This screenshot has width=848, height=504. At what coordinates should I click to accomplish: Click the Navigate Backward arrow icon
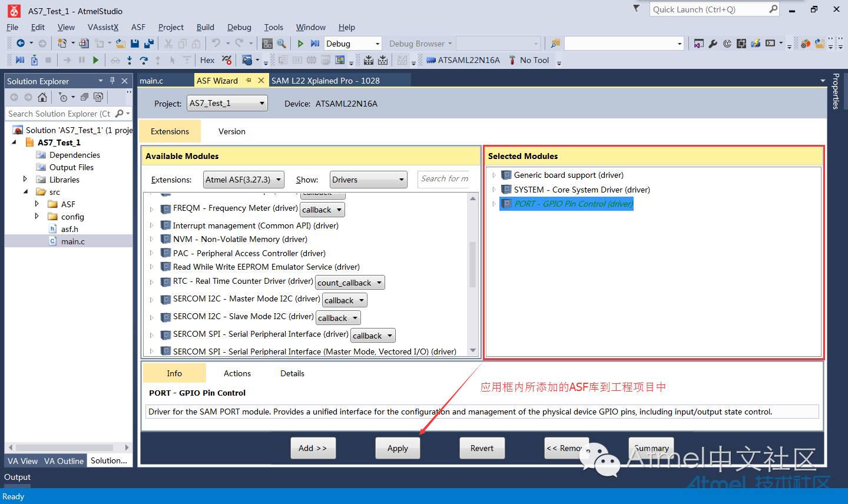[x=21, y=43]
